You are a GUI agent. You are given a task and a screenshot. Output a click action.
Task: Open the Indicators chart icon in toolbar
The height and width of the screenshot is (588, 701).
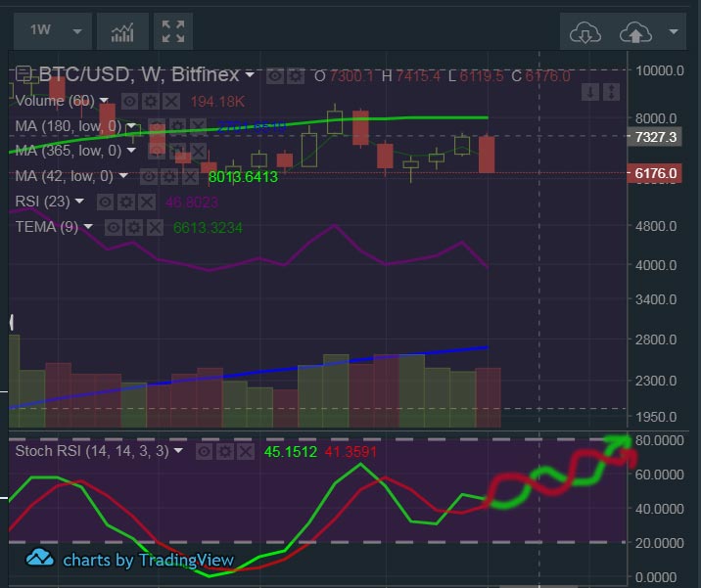[x=122, y=31]
